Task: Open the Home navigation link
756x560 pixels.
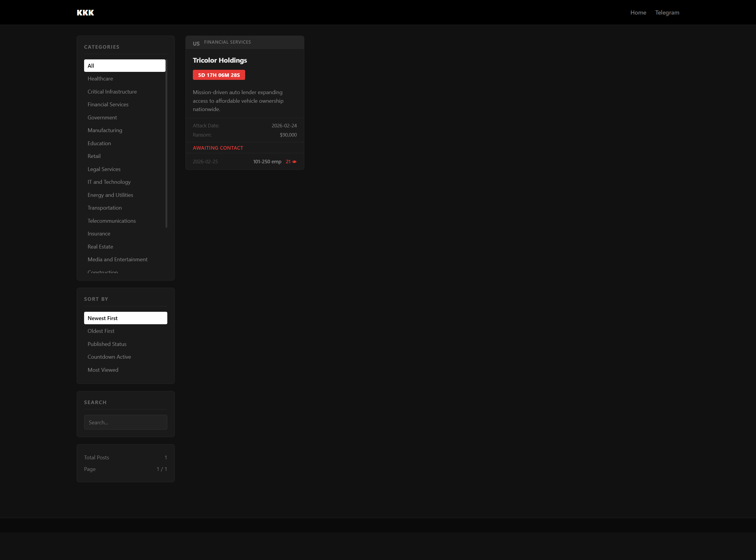Action: (638, 12)
